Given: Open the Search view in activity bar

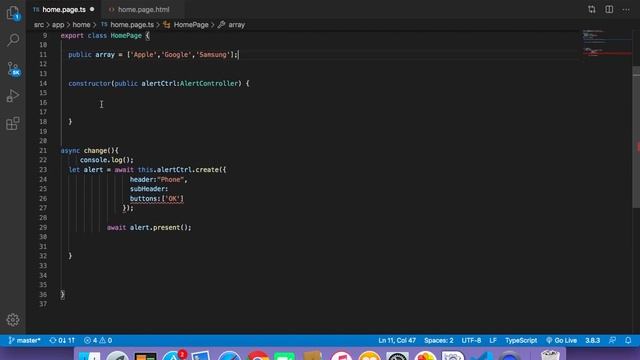Looking at the screenshot, I should point(13,40).
